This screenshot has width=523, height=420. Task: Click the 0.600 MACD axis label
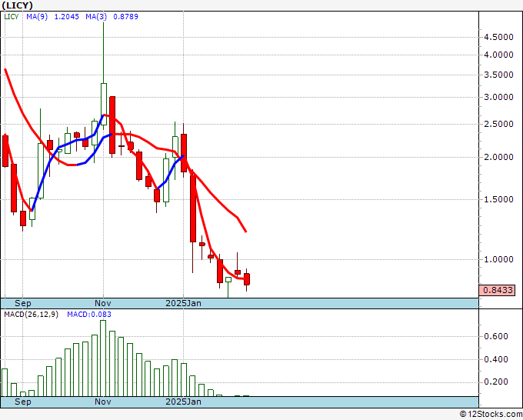pyautogui.click(x=496, y=336)
